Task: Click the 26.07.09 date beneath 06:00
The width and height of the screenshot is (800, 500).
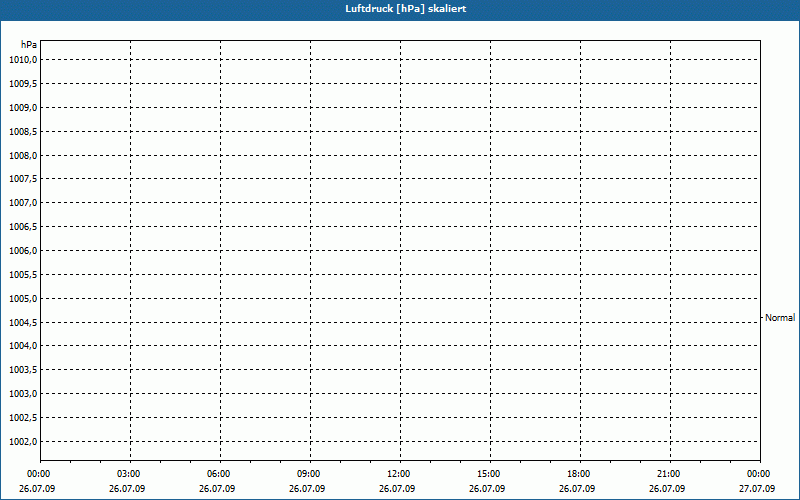Action: 217,489
